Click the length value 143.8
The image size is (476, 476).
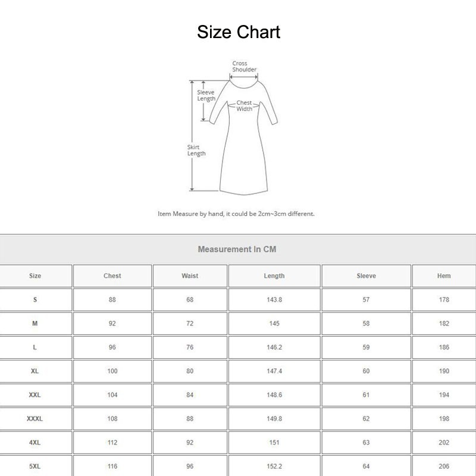274,300
